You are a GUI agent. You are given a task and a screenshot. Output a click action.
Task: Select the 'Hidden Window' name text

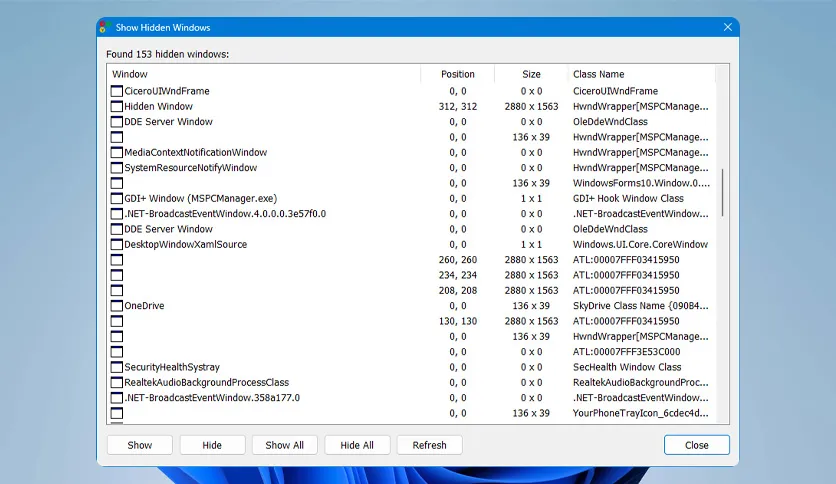tap(158, 107)
